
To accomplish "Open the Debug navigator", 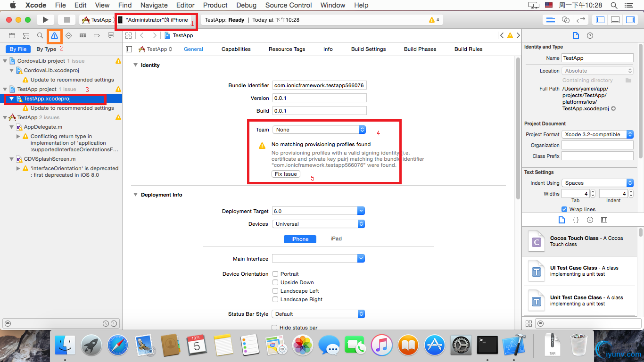I will click(x=83, y=36).
